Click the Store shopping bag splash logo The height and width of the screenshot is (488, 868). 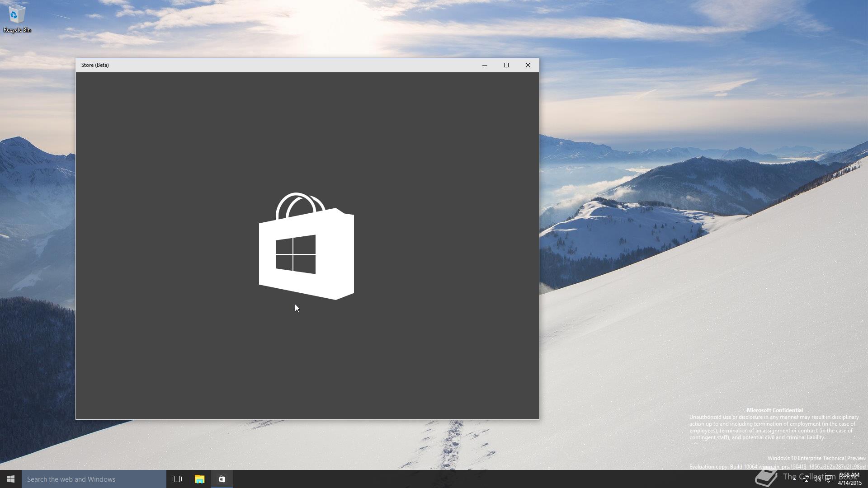pyautogui.click(x=307, y=246)
